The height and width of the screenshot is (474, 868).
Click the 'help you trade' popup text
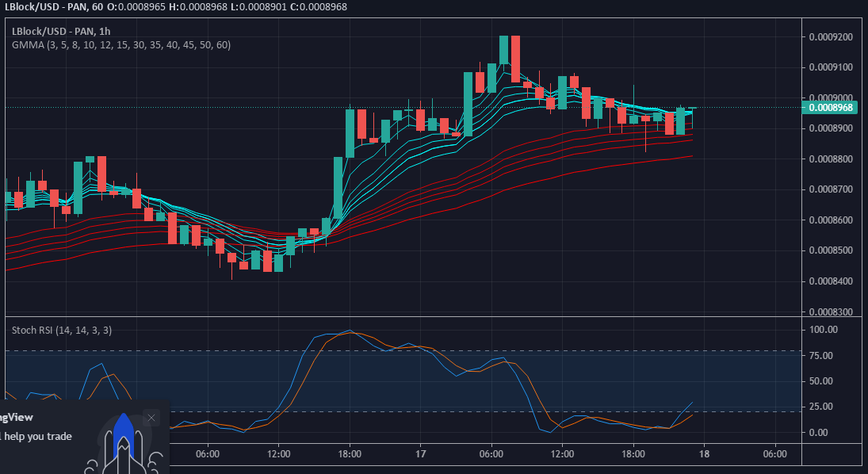[x=37, y=436]
